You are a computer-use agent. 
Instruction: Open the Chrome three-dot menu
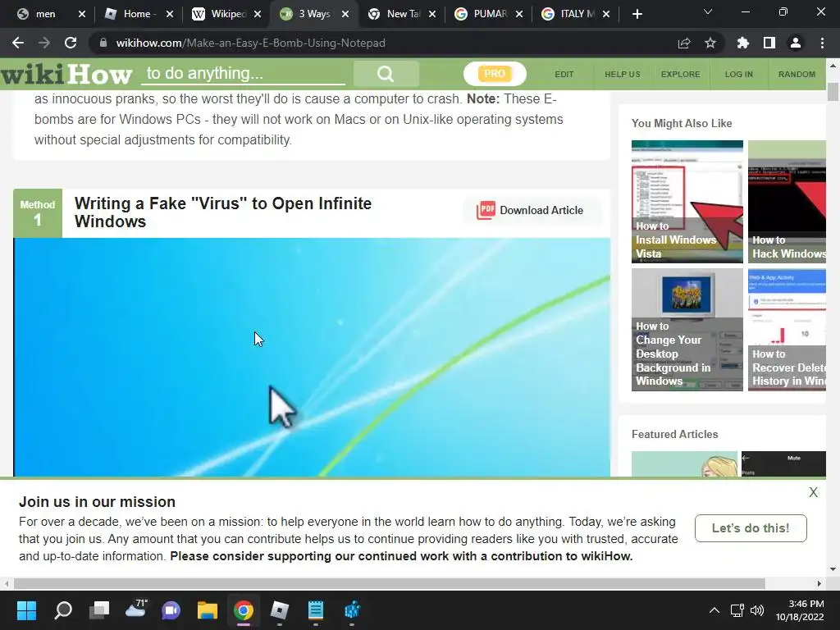(x=822, y=43)
